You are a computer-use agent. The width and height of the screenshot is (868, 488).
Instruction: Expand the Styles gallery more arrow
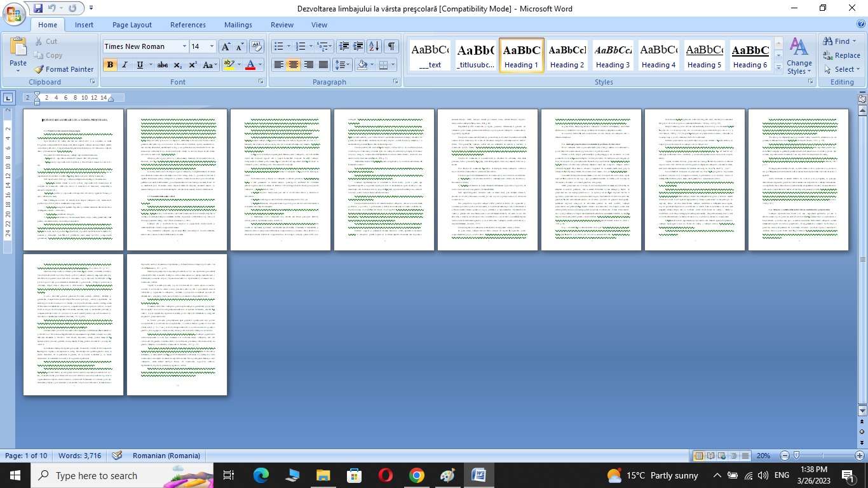tap(779, 67)
